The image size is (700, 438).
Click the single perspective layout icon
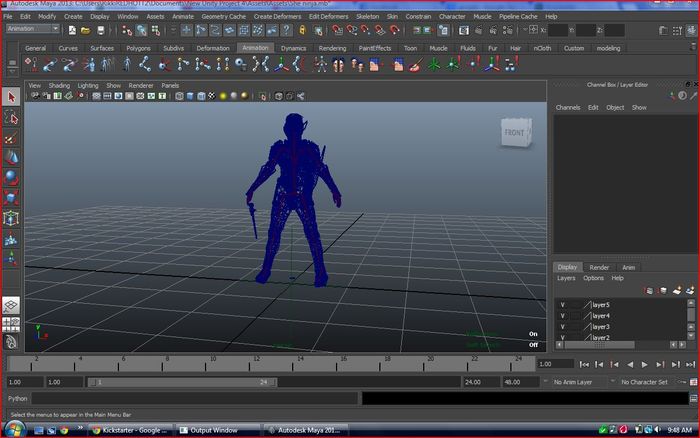point(11,305)
